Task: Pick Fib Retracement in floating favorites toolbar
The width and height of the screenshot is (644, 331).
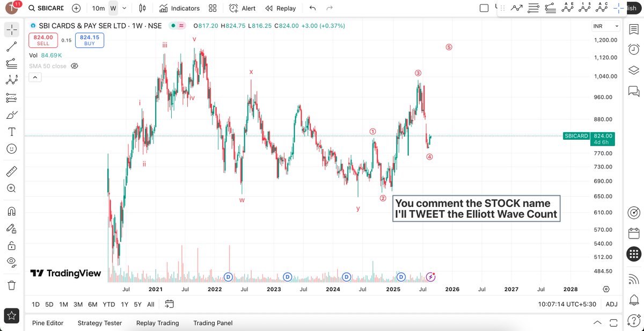Action: coord(533,8)
